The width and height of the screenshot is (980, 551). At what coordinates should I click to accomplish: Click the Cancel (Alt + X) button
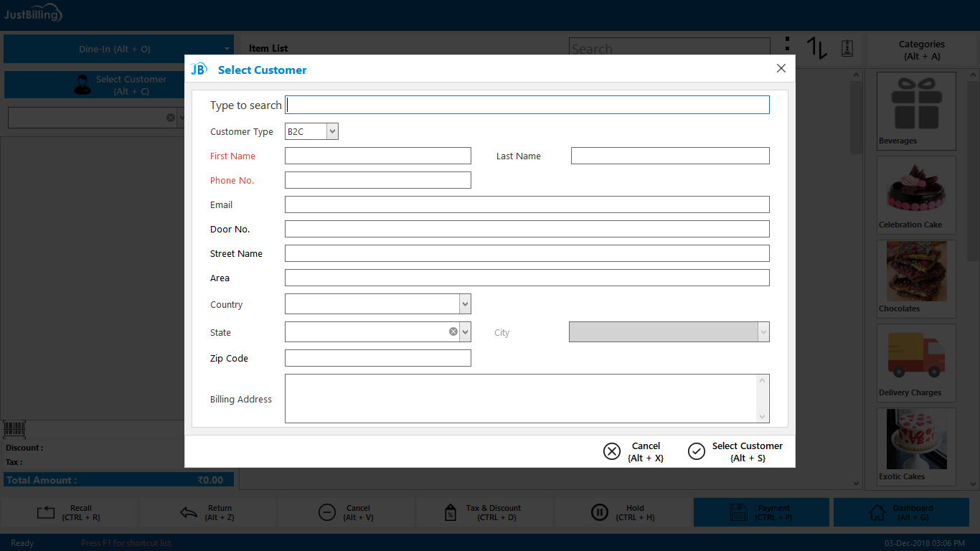click(634, 451)
